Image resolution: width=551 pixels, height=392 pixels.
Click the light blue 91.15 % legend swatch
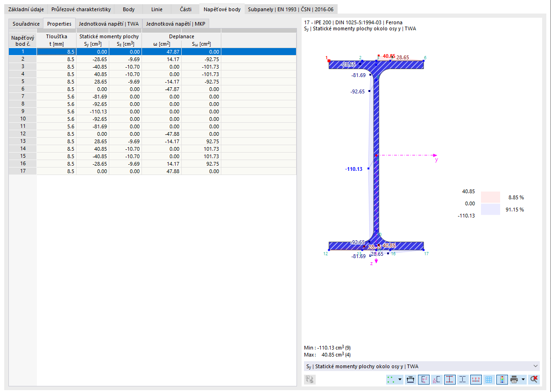(x=490, y=210)
